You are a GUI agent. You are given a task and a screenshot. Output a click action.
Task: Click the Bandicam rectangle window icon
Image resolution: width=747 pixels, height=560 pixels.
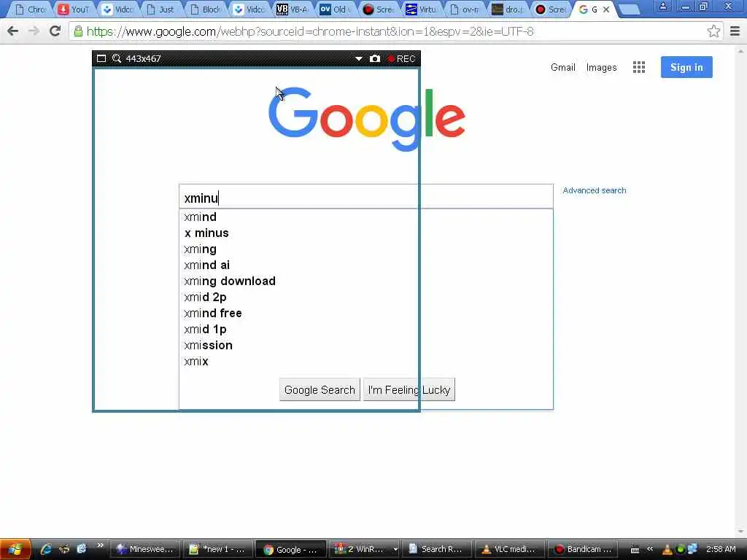click(x=101, y=58)
